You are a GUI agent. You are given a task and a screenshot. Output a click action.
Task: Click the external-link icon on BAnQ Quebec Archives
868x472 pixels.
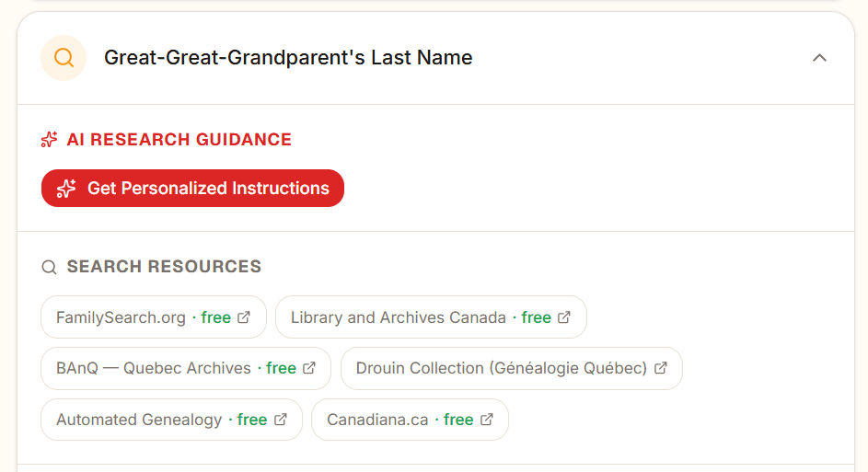click(x=309, y=368)
